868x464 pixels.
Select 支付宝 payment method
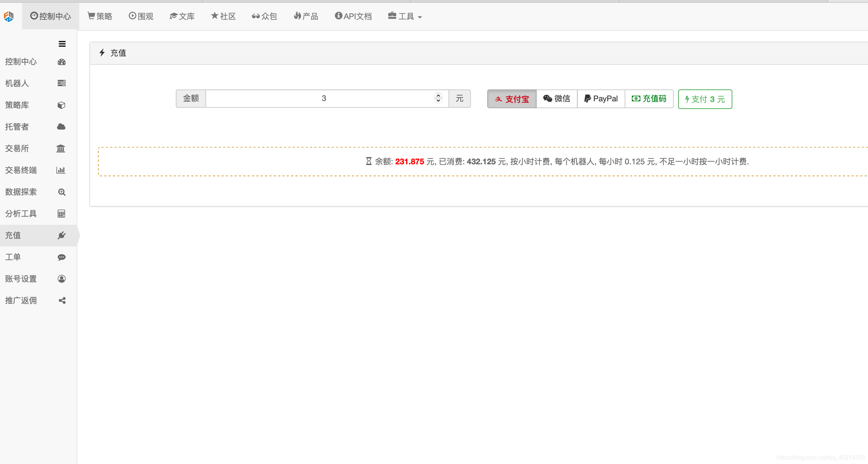tap(512, 99)
